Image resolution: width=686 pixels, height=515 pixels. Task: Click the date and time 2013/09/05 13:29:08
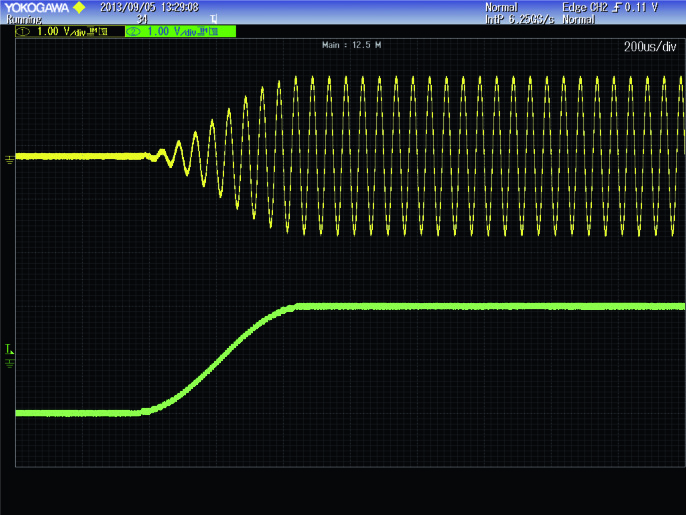(x=149, y=7)
